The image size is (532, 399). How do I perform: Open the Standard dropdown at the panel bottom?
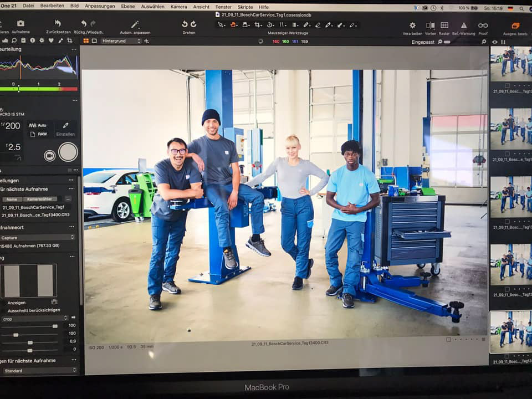tap(40, 371)
